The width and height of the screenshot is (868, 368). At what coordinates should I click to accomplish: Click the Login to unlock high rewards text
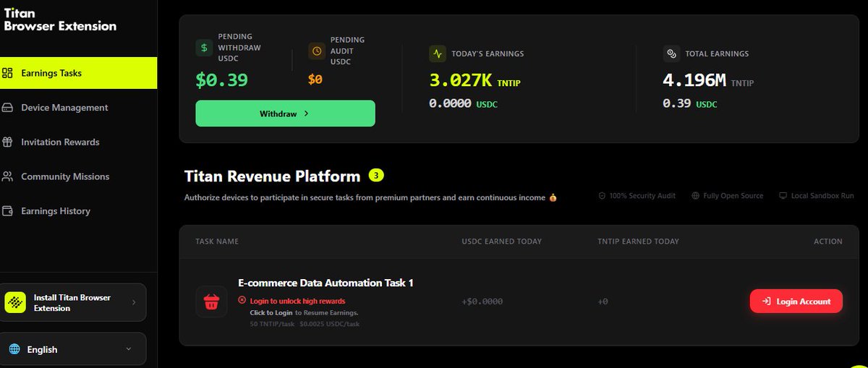(297, 301)
